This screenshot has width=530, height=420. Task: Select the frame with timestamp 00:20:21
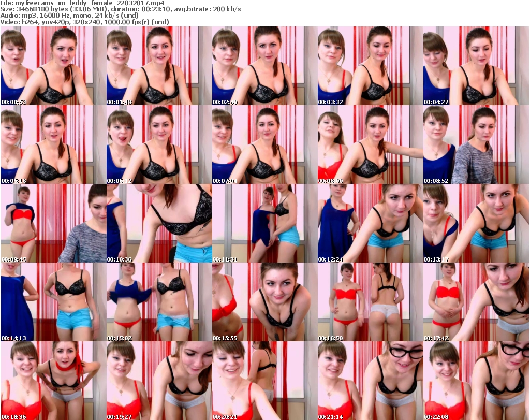[264, 381]
